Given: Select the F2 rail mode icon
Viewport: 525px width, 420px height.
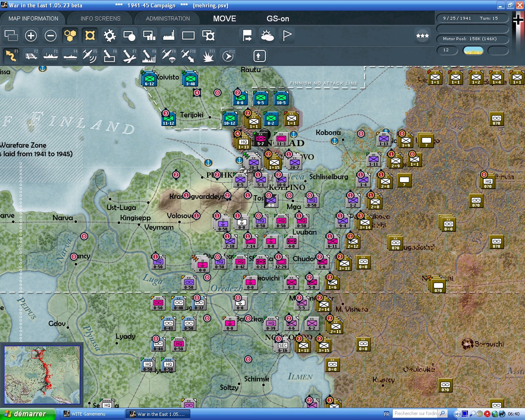Looking at the screenshot, I should point(31,56).
